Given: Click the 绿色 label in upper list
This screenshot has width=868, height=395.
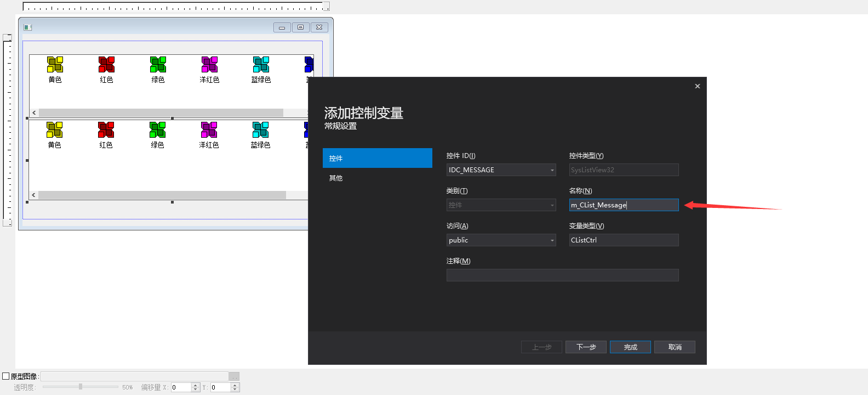Looking at the screenshot, I should click(158, 80).
